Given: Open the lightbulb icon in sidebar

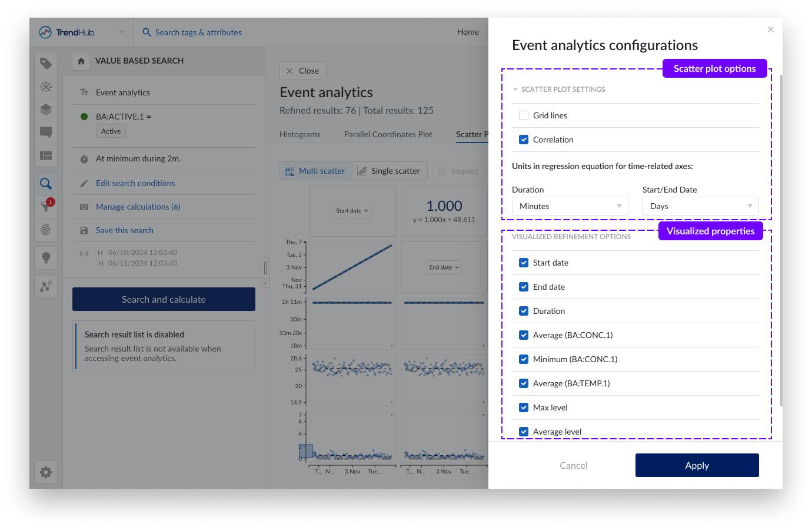Looking at the screenshot, I should (x=46, y=257).
